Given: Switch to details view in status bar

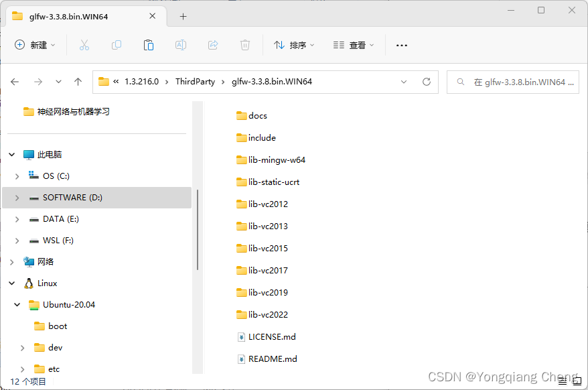Looking at the screenshot, I should coord(563,382).
